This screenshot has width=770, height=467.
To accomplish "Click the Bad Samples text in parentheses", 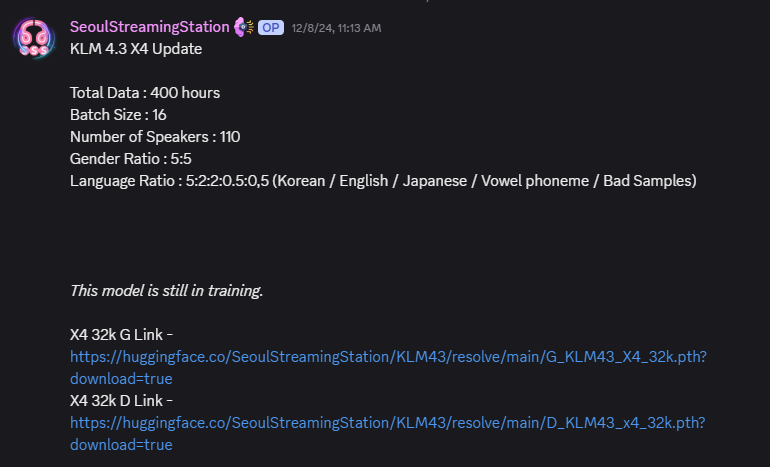I will coord(647,181).
